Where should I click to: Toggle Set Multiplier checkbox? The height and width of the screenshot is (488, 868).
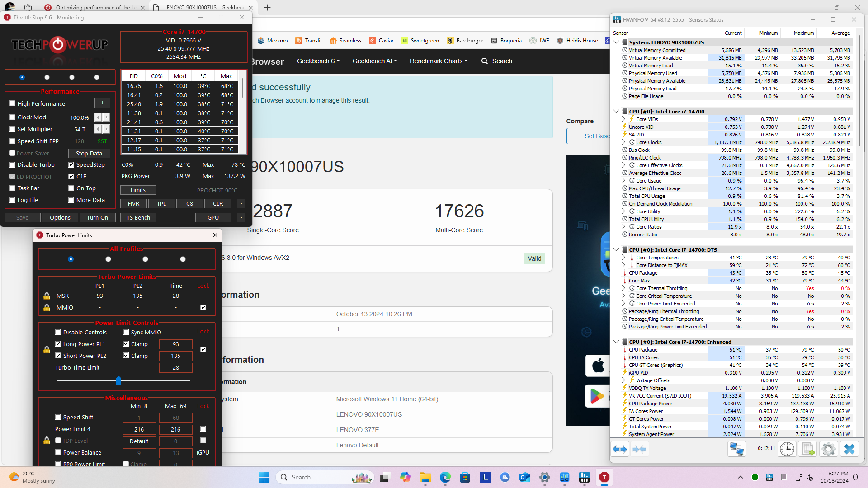[x=13, y=129]
